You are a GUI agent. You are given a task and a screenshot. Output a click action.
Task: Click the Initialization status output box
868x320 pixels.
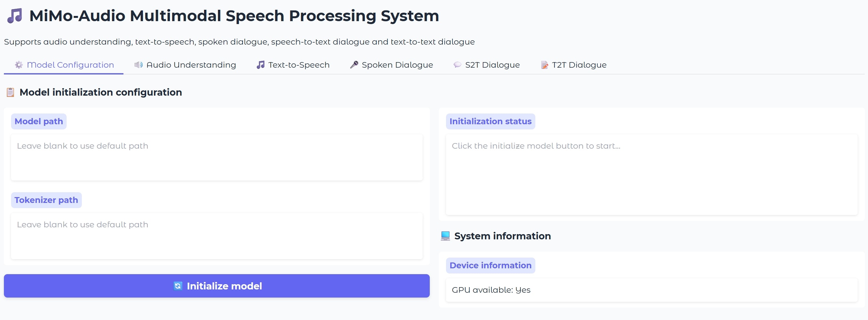pos(652,175)
